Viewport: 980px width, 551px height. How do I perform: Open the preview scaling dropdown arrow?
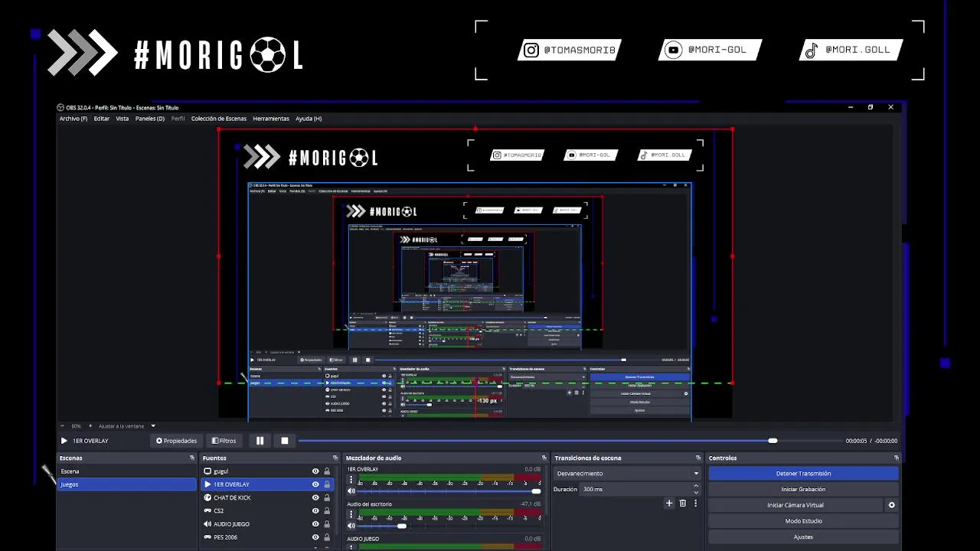[153, 426]
